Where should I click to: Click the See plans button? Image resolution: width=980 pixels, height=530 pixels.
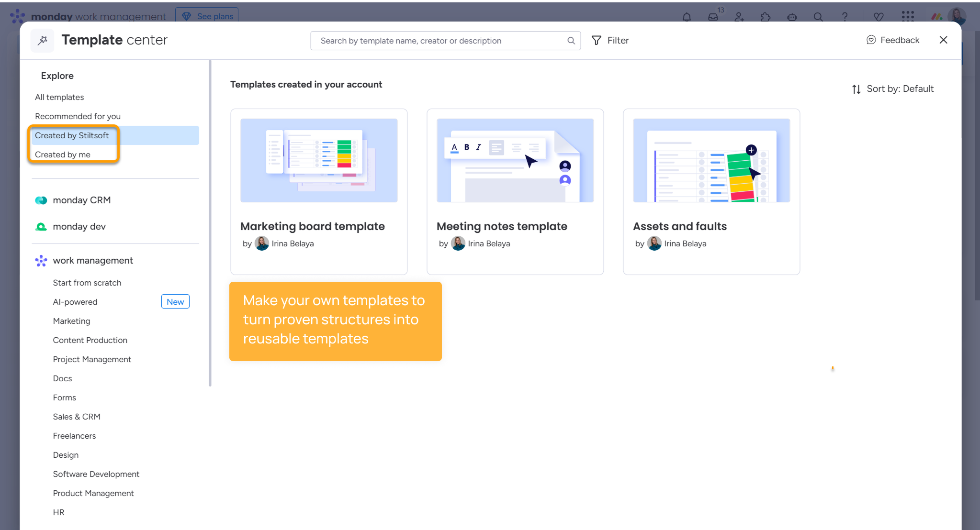(x=207, y=16)
